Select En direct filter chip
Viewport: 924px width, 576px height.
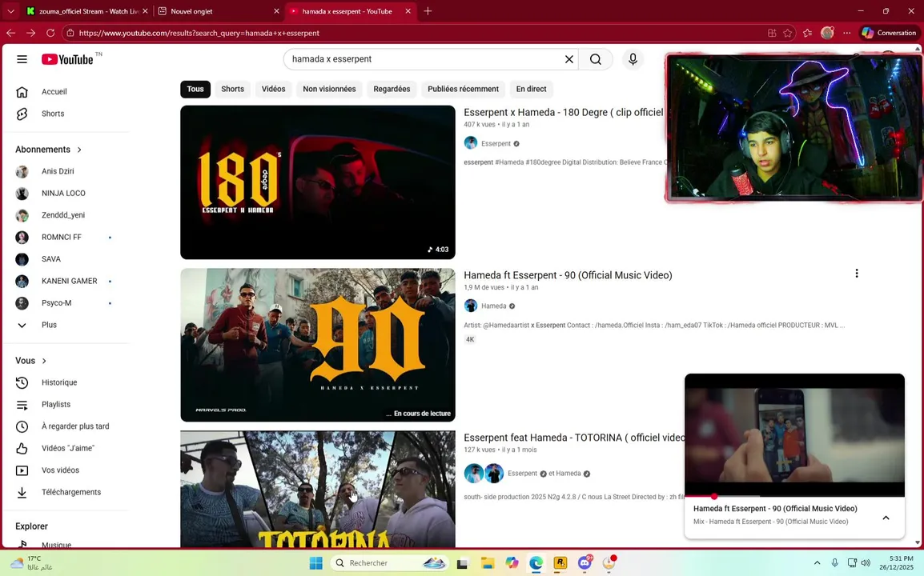tap(531, 89)
